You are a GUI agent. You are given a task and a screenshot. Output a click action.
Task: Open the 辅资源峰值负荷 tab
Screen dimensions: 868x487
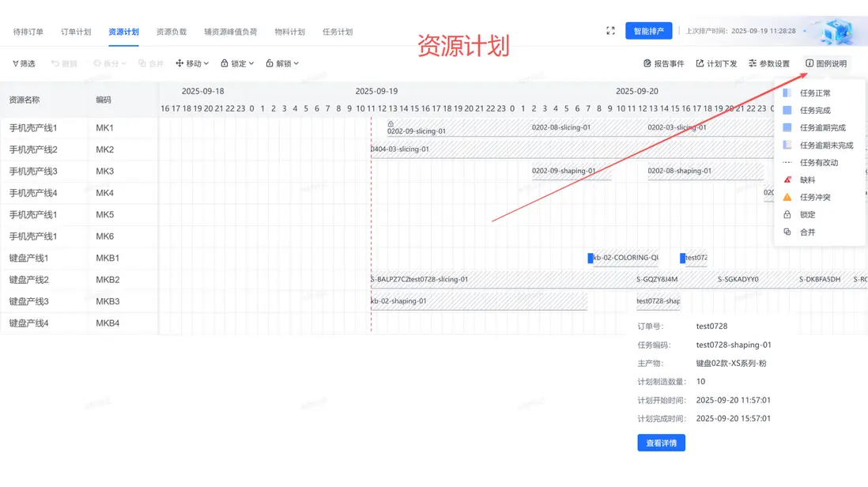[230, 32]
